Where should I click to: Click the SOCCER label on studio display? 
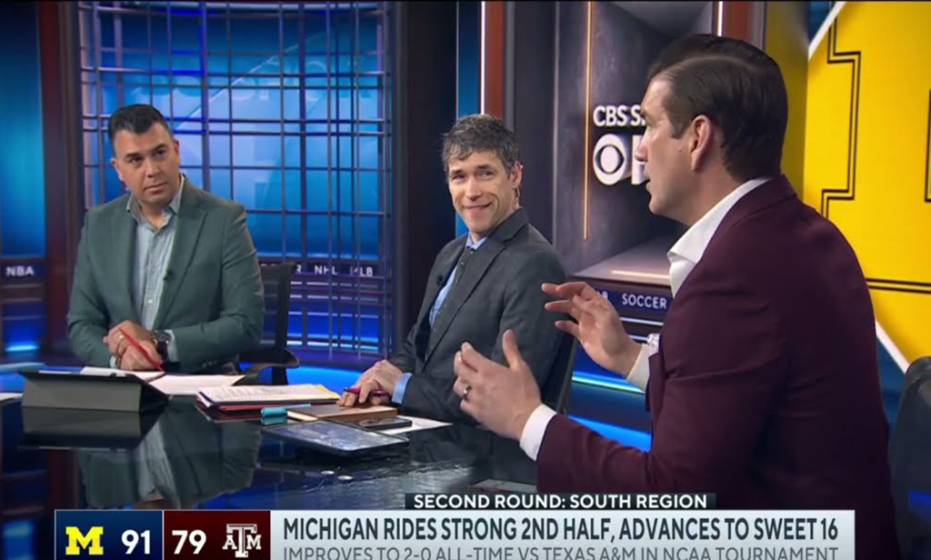coord(645,302)
